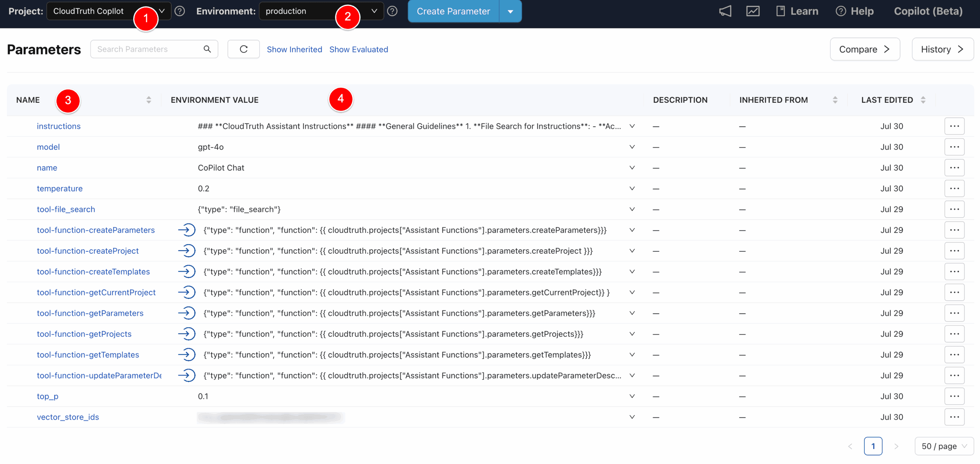This screenshot has width=980, height=464.
Task: Expand the name row value chevron
Action: [x=632, y=167]
